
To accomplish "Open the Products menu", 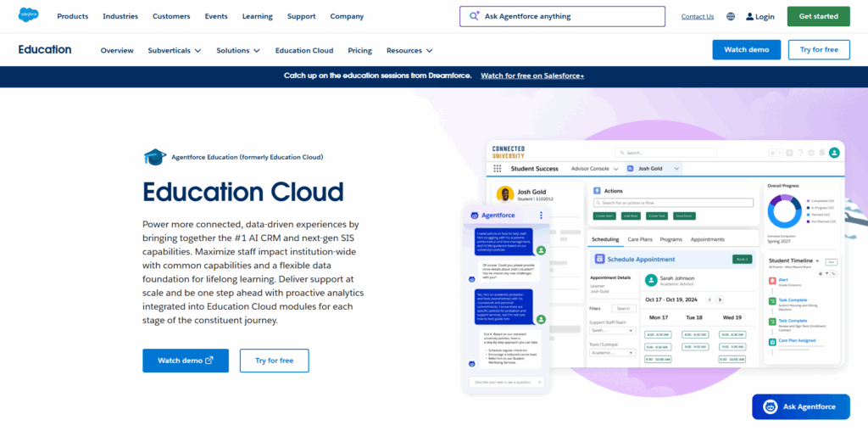I will point(73,17).
